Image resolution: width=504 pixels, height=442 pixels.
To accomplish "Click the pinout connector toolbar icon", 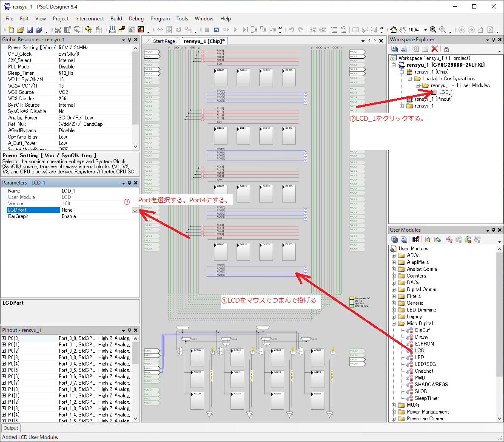I will click(x=113, y=30).
